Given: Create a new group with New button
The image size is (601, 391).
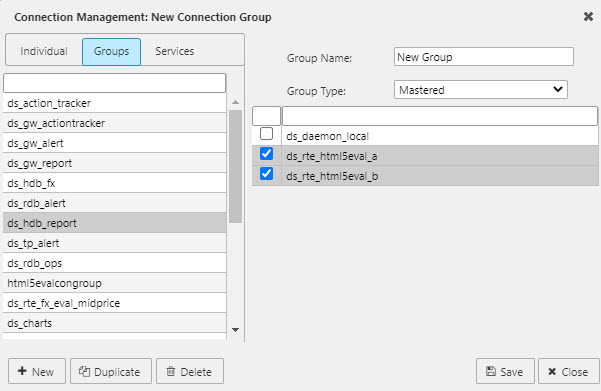Looking at the screenshot, I should pos(37,371).
